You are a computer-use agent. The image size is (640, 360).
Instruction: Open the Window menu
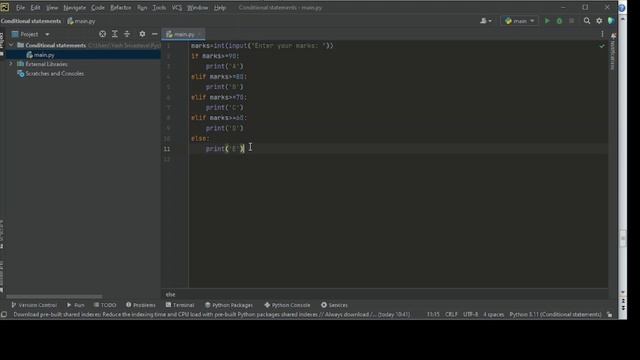198,8
